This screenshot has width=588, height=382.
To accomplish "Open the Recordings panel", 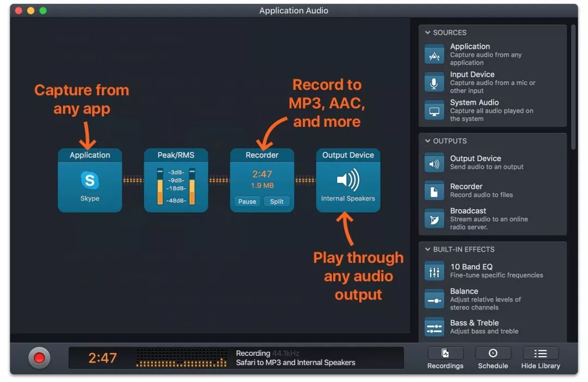I will [445, 358].
